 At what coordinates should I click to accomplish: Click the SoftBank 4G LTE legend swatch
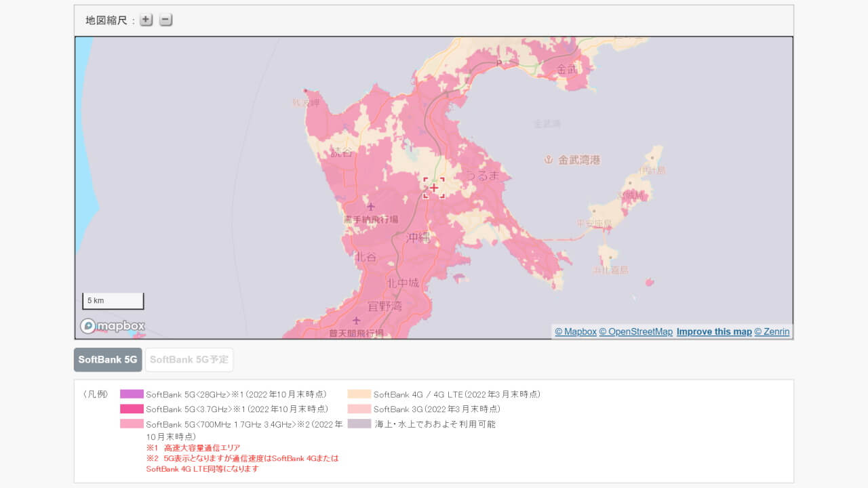click(359, 394)
